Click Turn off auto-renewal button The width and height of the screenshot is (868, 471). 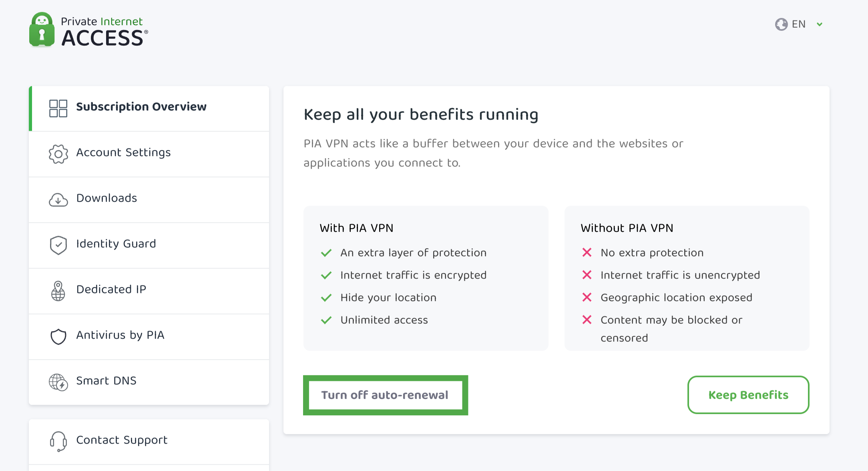[385, 395]
